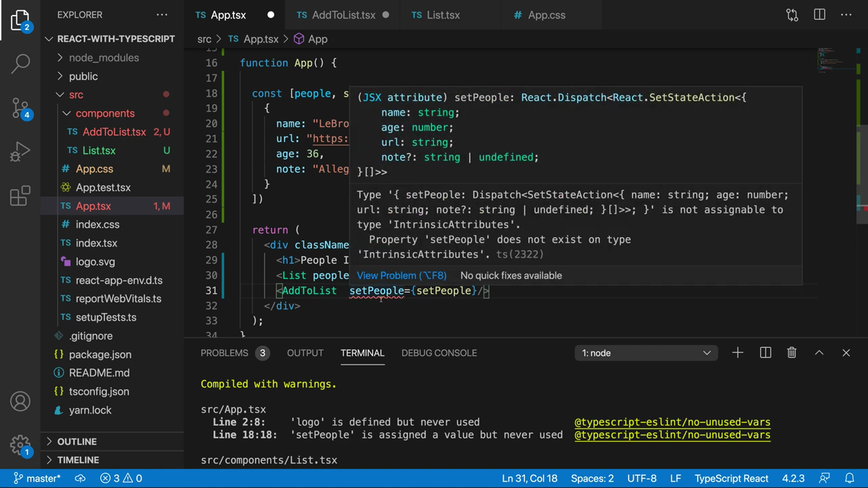Open the DEBUG CONSOLE tab
Screen dimensions: 868x488
(439, 352)
